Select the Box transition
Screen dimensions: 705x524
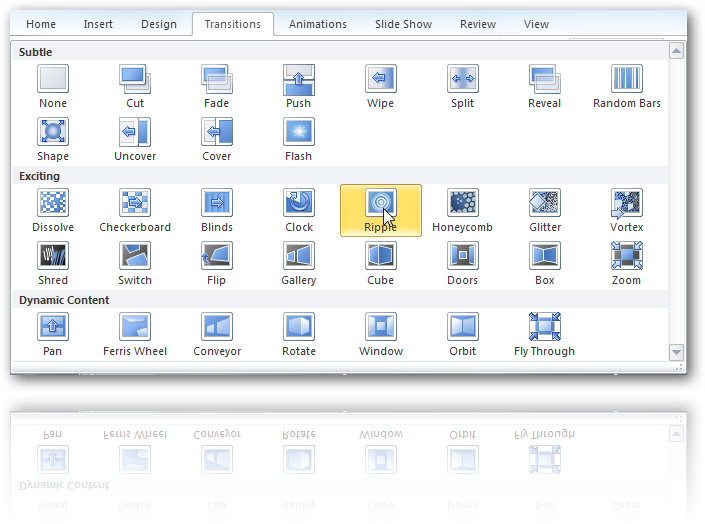(x=544, y=264)
